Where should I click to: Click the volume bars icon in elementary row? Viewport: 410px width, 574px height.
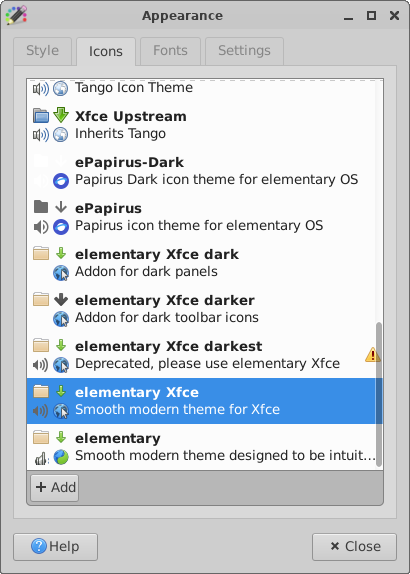pos(41,458)
